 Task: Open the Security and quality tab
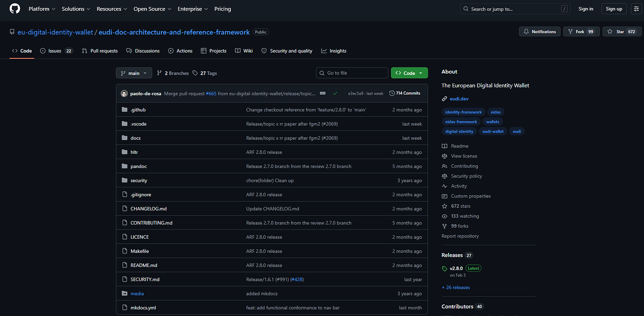[287, 51]
